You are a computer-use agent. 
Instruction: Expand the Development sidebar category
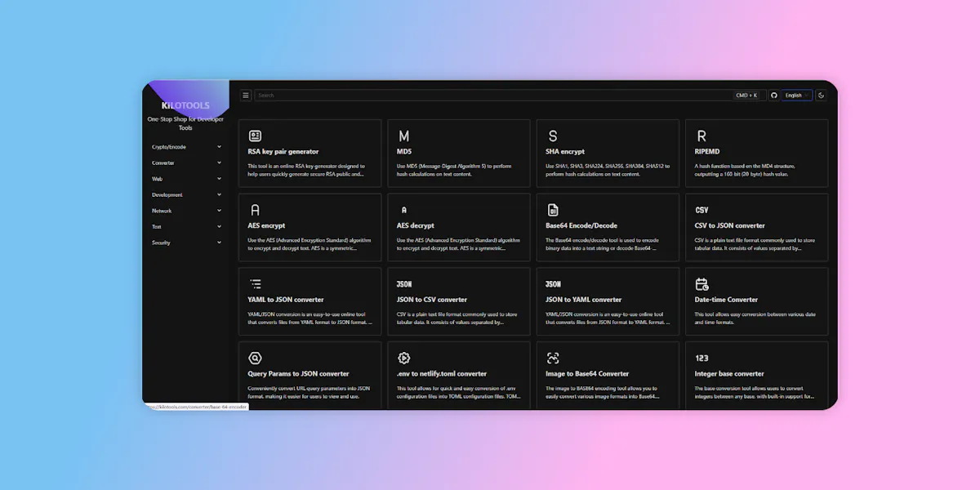pos(185,194)
